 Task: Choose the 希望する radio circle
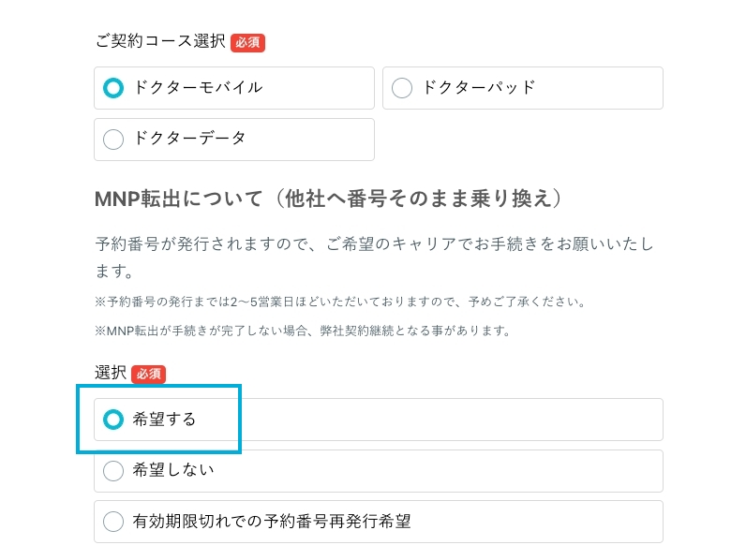click(x=113, y=420)
